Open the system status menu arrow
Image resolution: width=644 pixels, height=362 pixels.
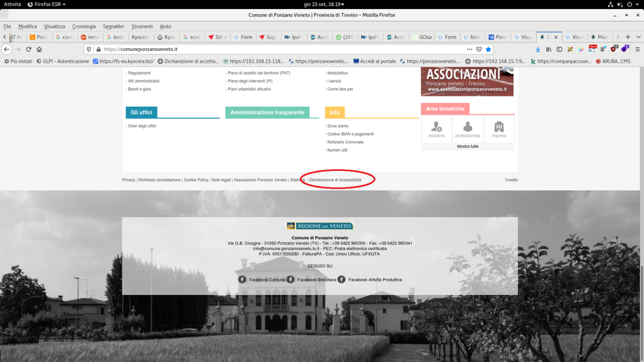[638, 4]
